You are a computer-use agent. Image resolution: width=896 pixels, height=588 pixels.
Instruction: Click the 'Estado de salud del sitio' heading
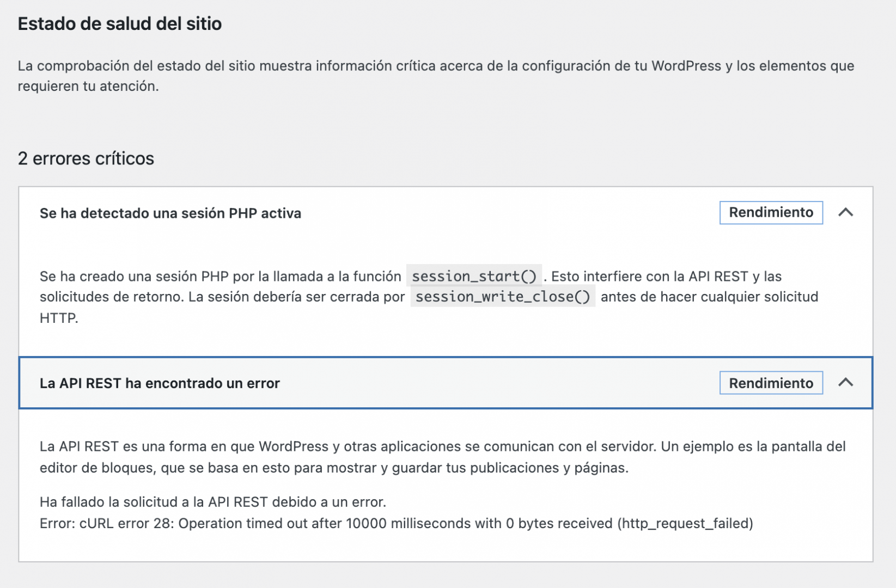click(120, 24)
